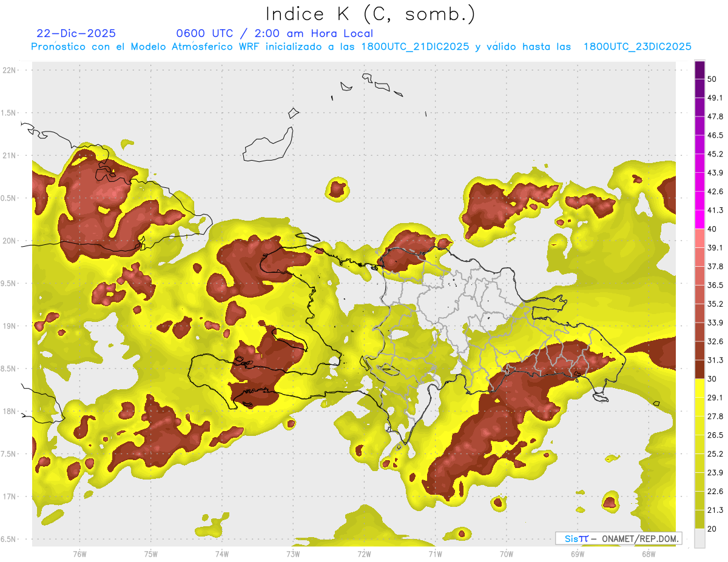Click the magenta color bar segment between 41.3 and 42.6
The height and width of the screenshot is (562, 728).
(x=699, y=201)
